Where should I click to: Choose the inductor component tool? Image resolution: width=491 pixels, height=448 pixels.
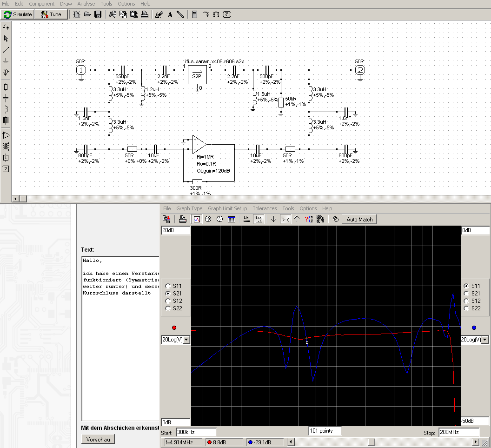[x=6, y=109]
